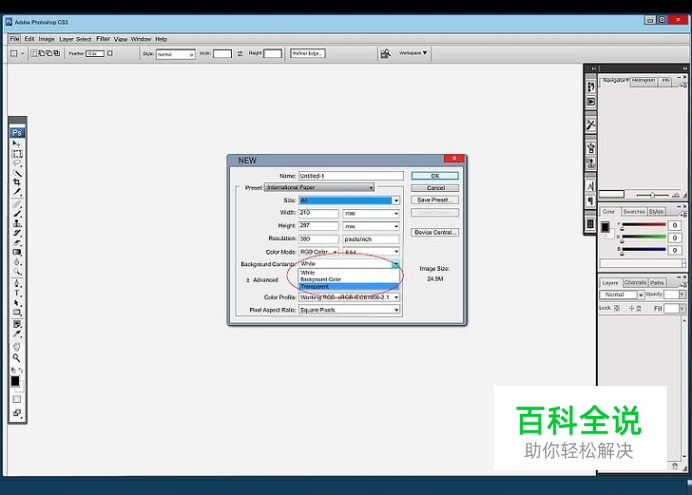This screenshot has height=495, width=692.
Task: Select the Gradient tool in toolbox
Action: point(17,252)
